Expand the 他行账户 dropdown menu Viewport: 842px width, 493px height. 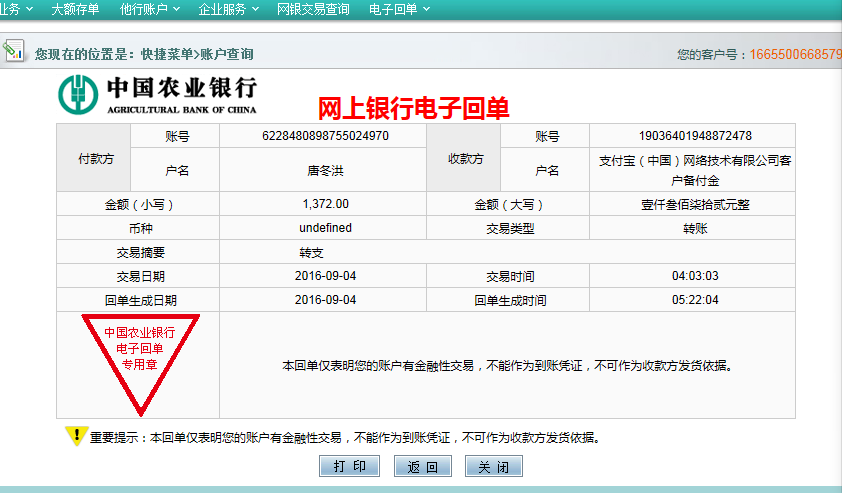tap(150, 9)
